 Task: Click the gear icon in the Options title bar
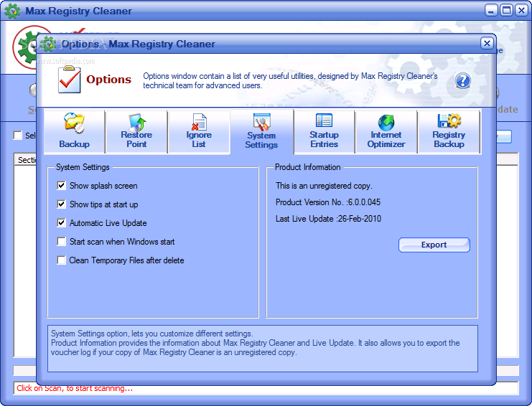click(x=48, y=44)
